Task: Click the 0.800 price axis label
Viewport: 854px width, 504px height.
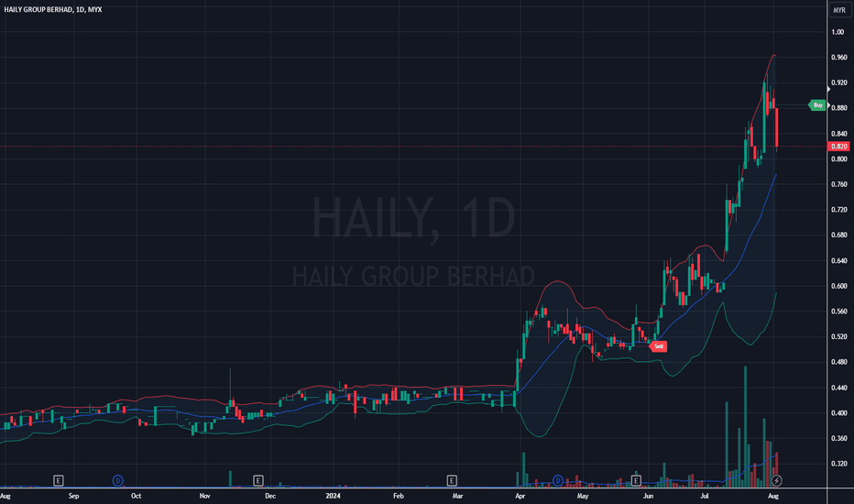Action: click(838, 159)
